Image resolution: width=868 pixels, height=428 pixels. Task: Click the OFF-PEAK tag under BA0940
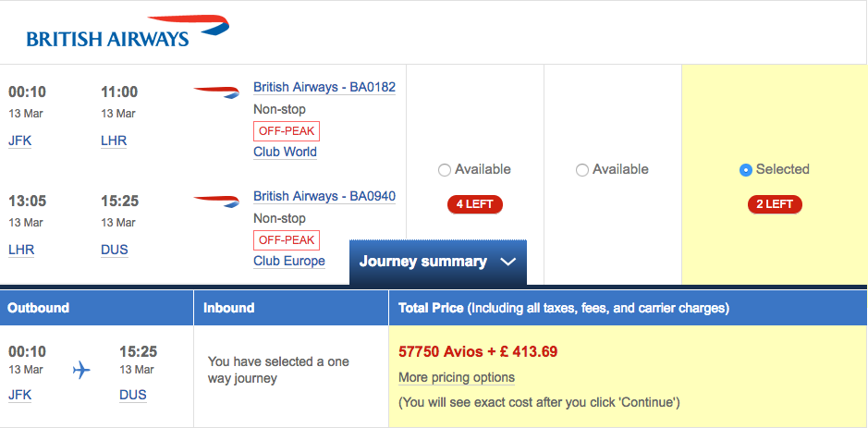tap(287, 240)
